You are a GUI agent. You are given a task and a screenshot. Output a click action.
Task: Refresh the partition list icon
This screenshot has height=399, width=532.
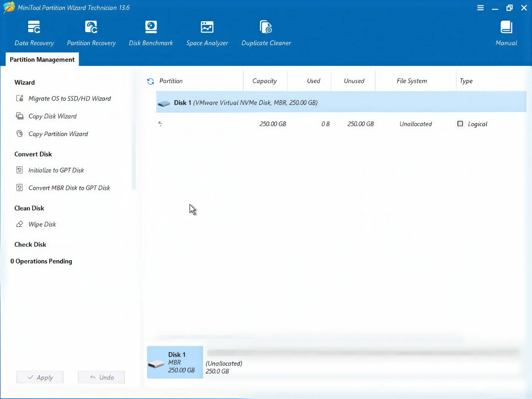click(x=150, y=81)
